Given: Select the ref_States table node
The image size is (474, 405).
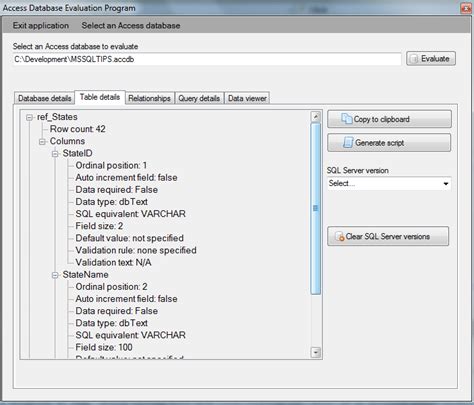Looking at the screenshot, I should [x=57, y=117].
